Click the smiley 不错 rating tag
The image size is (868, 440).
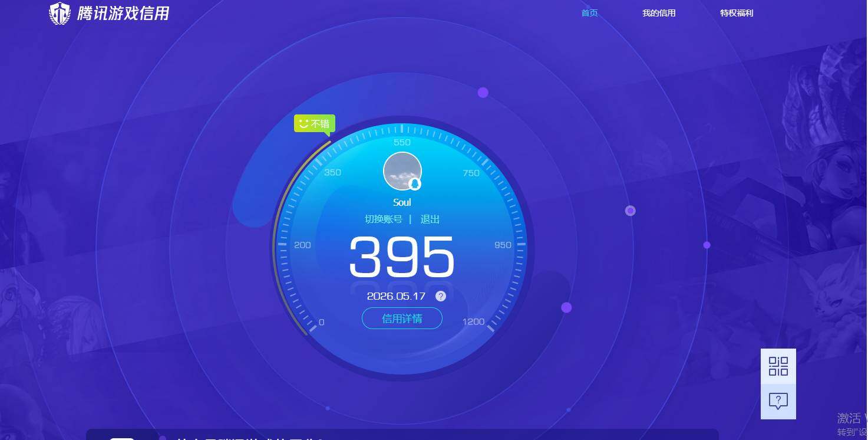315,124
